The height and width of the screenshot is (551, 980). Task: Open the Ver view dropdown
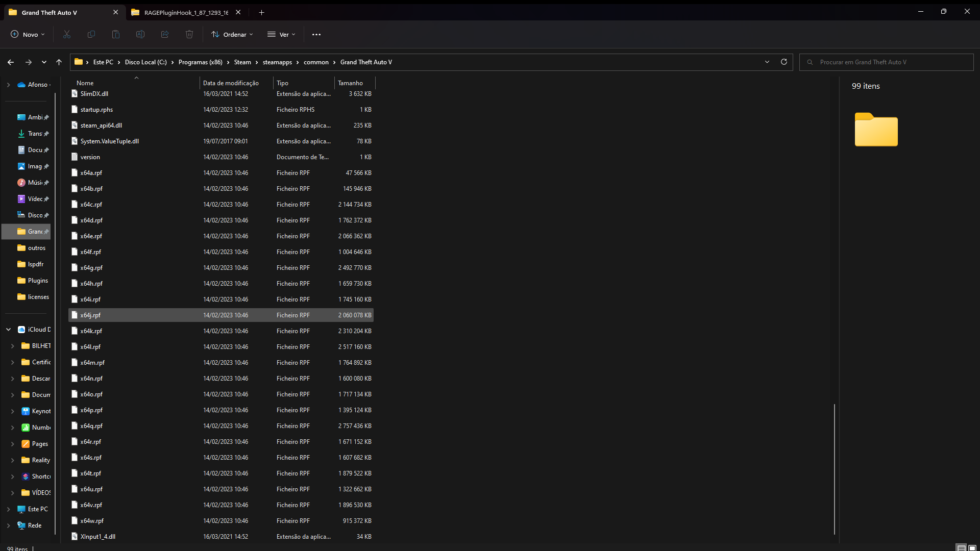click(281, 34)
